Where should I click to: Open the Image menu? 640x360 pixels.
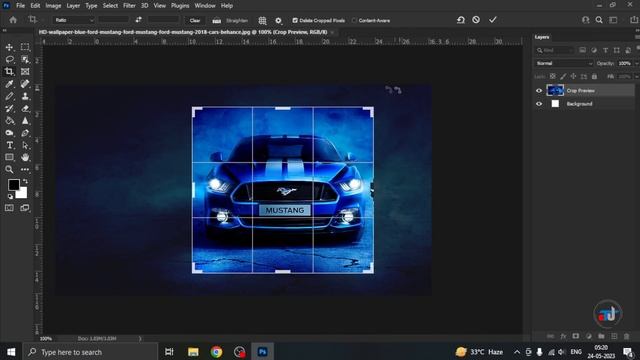53,6
